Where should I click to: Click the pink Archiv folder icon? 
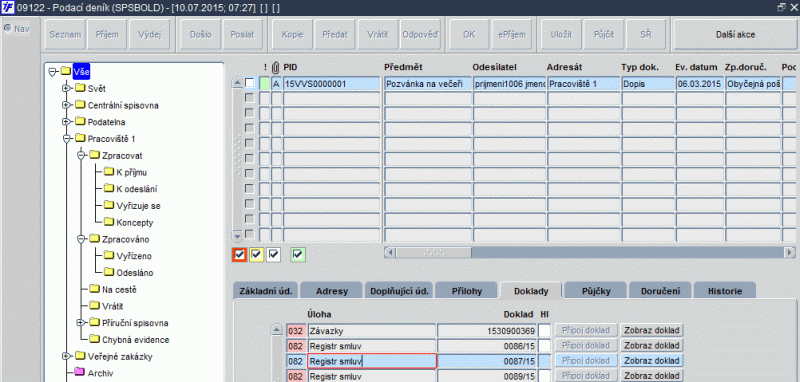(x=80, y=372)
